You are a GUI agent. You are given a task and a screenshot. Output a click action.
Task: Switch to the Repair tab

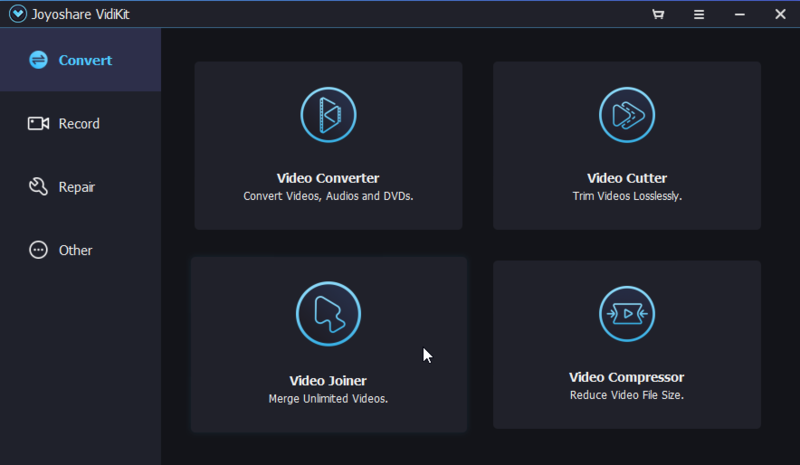[x=81, y=186]
